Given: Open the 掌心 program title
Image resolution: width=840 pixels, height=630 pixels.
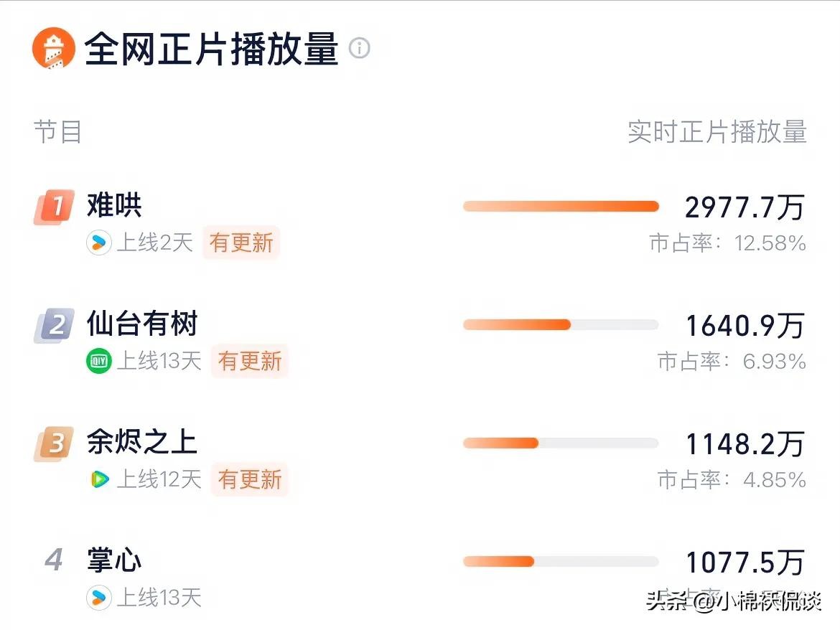Looking at the screenshot, I should click(114, 560).
